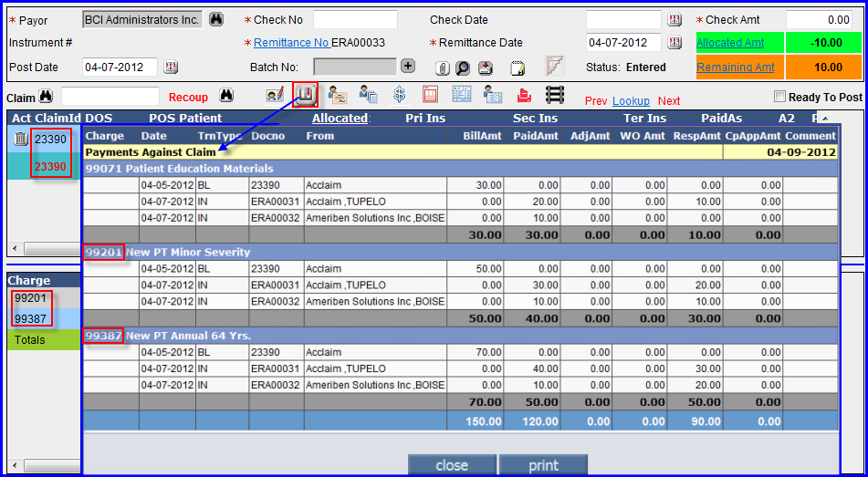This screenshot has width=868, height=477.
Task: Open the Remittance No link
Action: point(292,43)
